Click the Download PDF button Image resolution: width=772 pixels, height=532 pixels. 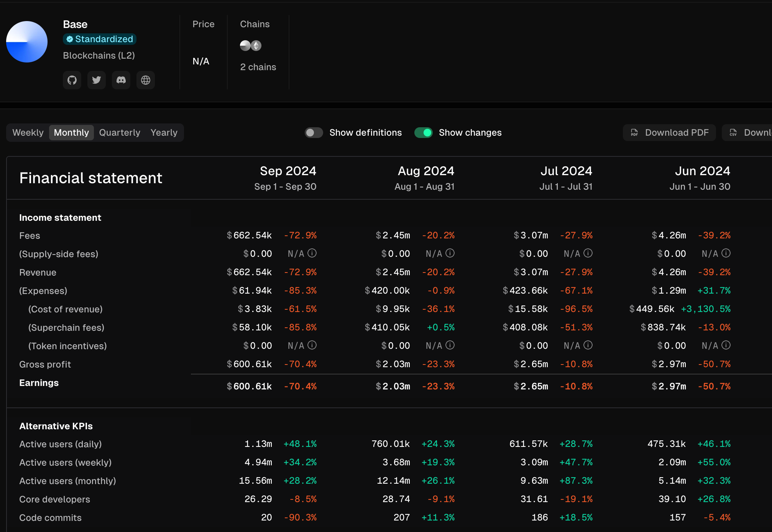[x=669, y=133]
